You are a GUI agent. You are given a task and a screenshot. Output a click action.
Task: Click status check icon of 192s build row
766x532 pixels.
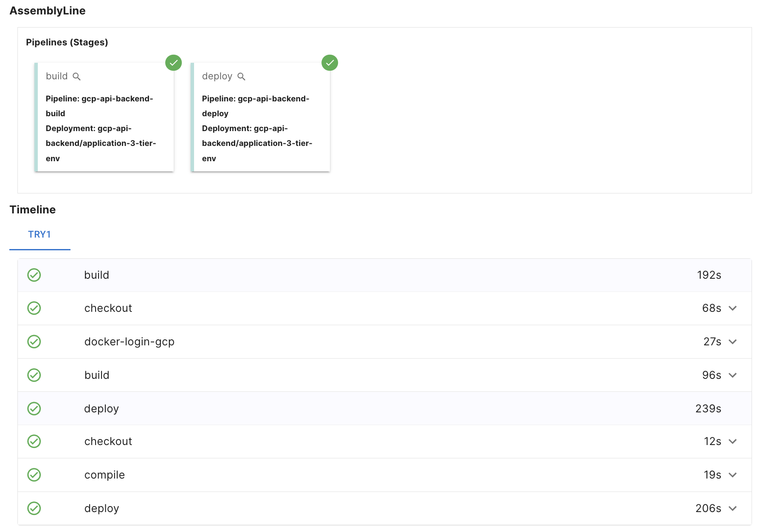34,275
